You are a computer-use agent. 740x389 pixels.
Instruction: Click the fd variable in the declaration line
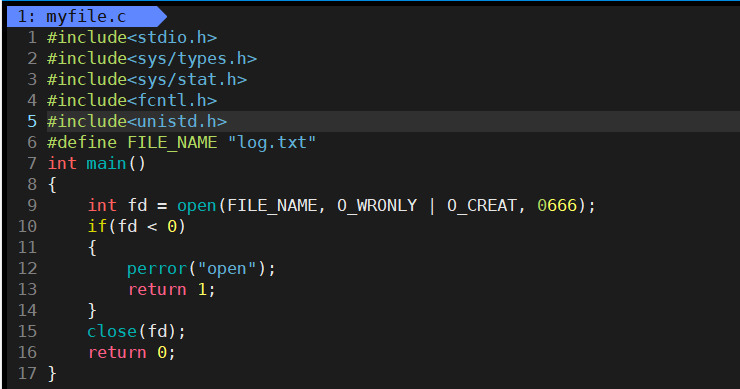137,205
